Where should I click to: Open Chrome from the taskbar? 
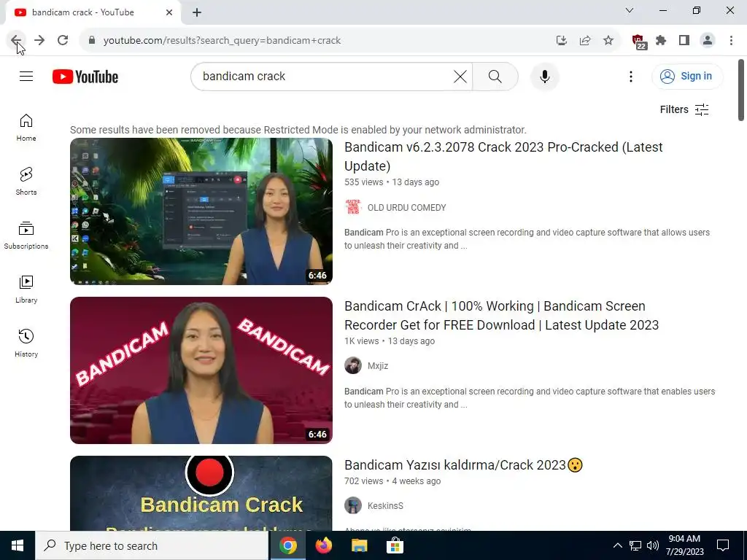pos(287,545)
